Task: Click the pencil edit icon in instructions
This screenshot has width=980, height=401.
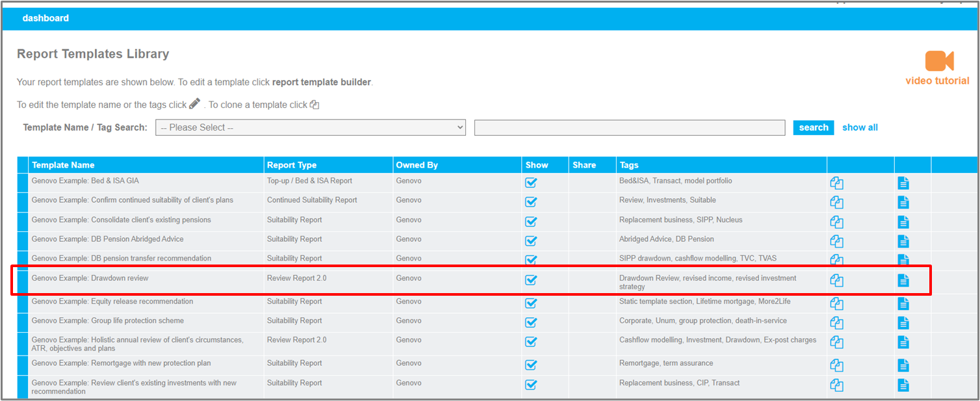Action: click(194, 103)
